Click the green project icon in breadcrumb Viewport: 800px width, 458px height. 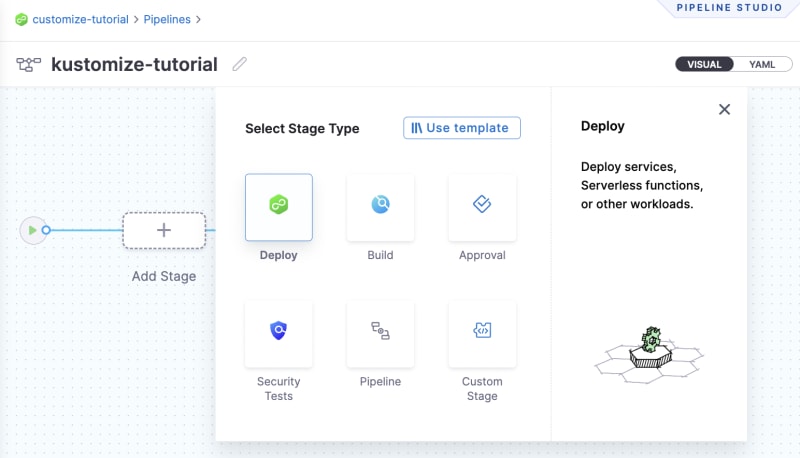(21, 19)
